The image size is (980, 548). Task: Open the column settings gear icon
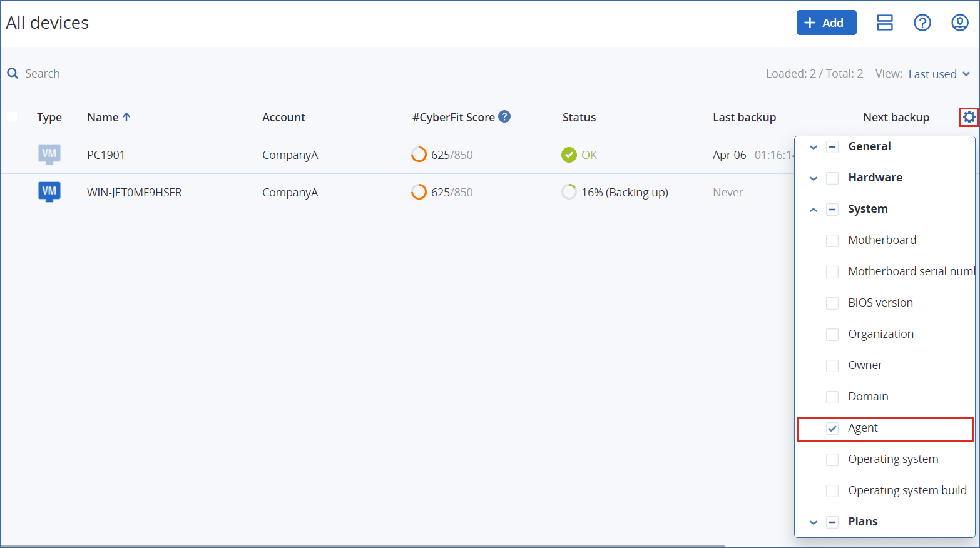point(969,117)
